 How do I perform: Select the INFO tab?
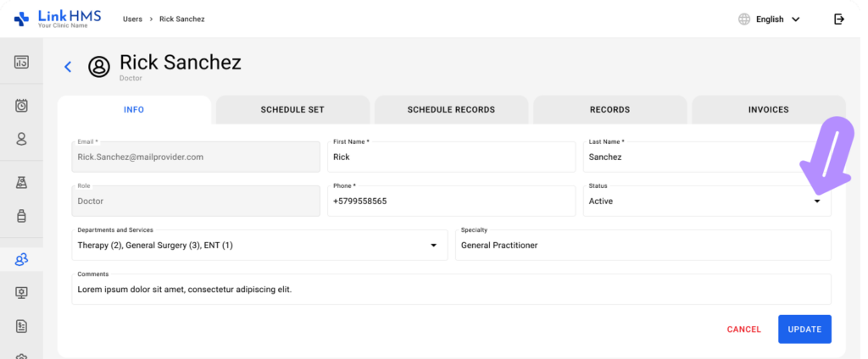134,109
